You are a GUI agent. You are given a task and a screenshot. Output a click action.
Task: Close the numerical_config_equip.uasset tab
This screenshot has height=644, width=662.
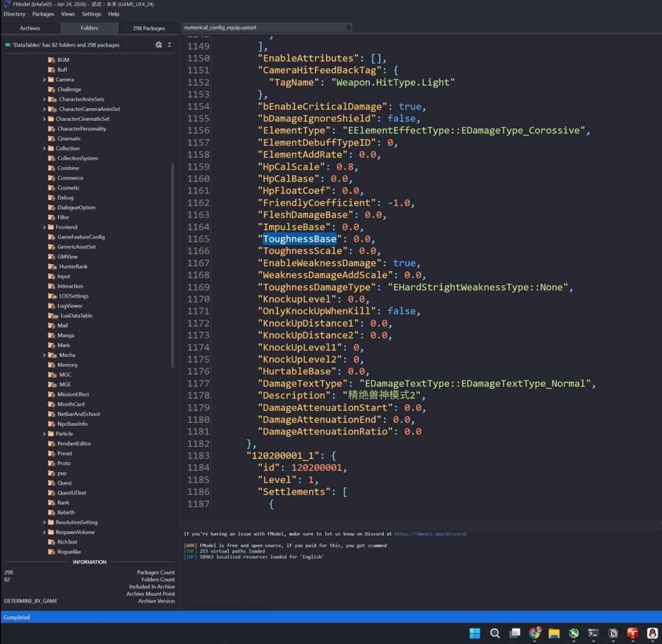348,28
